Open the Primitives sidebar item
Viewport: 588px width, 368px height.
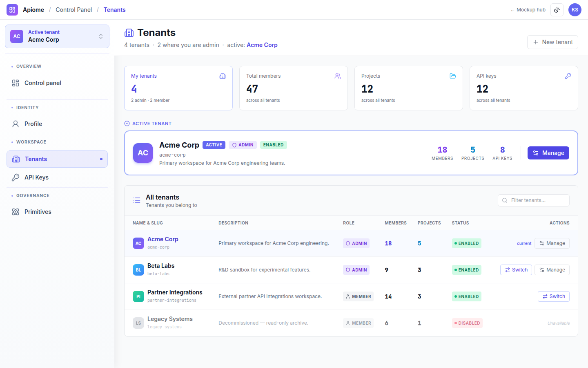(57, 212)
